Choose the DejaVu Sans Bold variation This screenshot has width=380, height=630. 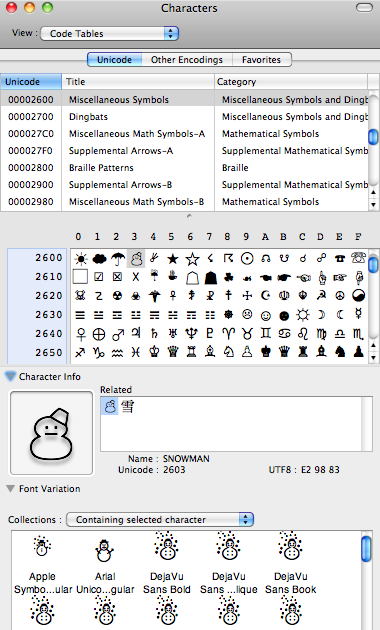pyautogui.click(x=167, y=562)
